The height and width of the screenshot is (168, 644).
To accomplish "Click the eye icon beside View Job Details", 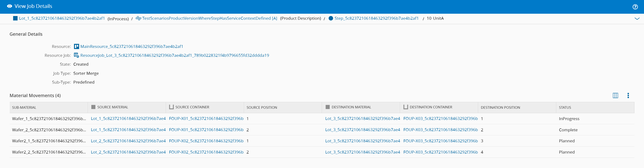I will pyautogui.click(x=9, y=6).
